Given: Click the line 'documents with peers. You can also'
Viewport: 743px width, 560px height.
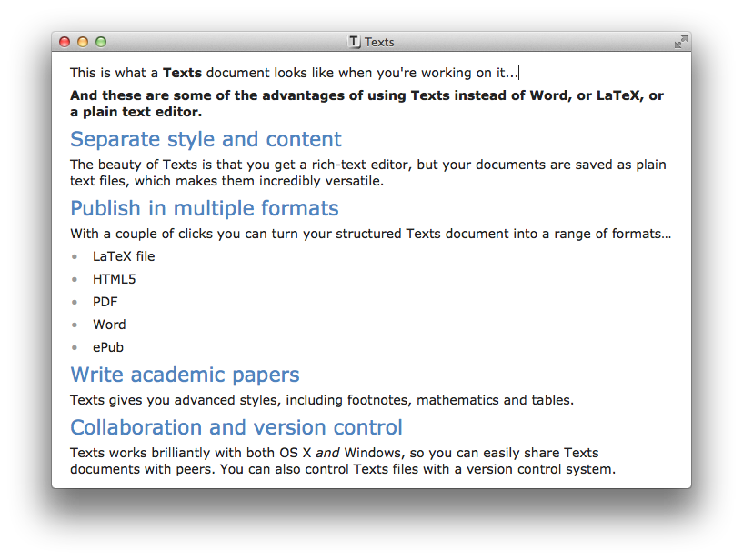Looking at the screenshot, I should pos(343,469).
